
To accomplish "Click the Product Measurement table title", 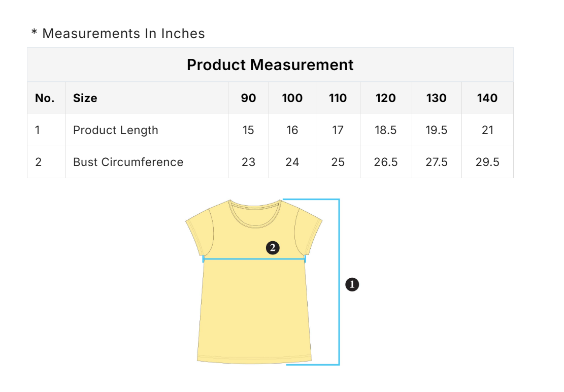I will (x=270, y=65).
